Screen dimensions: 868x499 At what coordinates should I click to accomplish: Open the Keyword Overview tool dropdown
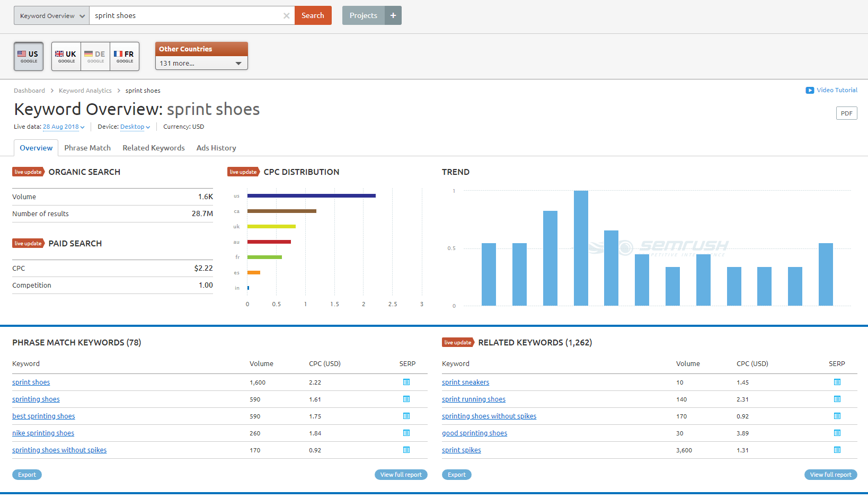click(51, 16)
